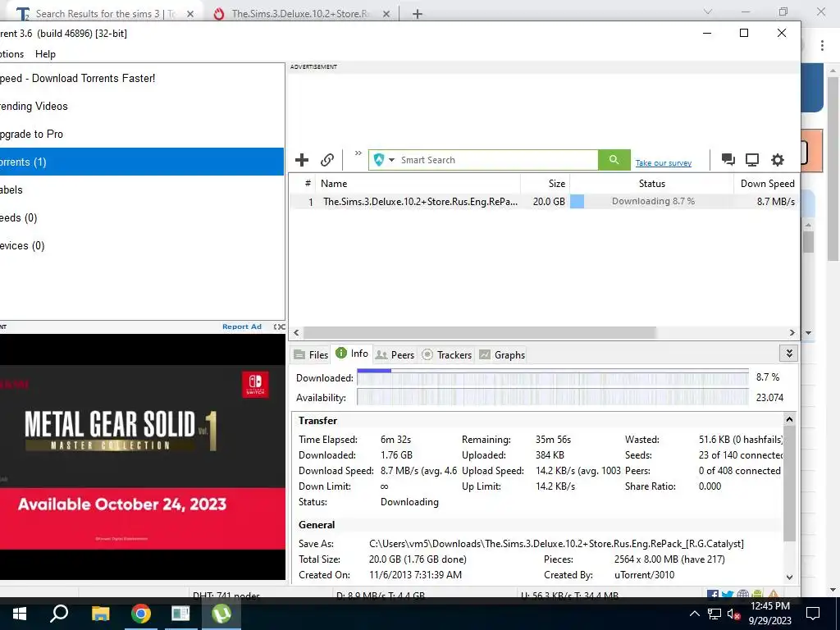Click the Add Torrent plus icon
This screenshot has width=840, height=630.
(x=302, y=160)
